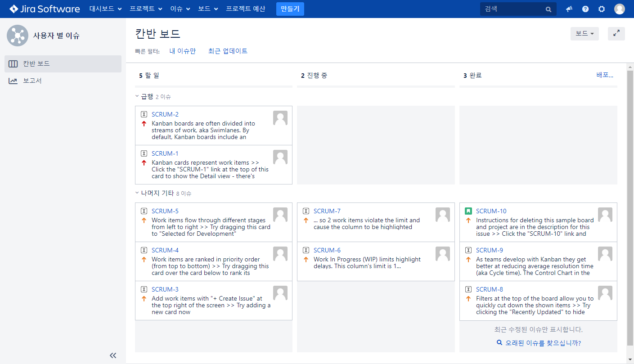Click the 만들기 create button
Image resolution: width=634 pixels, height=364 pixels.
point(290,9)
